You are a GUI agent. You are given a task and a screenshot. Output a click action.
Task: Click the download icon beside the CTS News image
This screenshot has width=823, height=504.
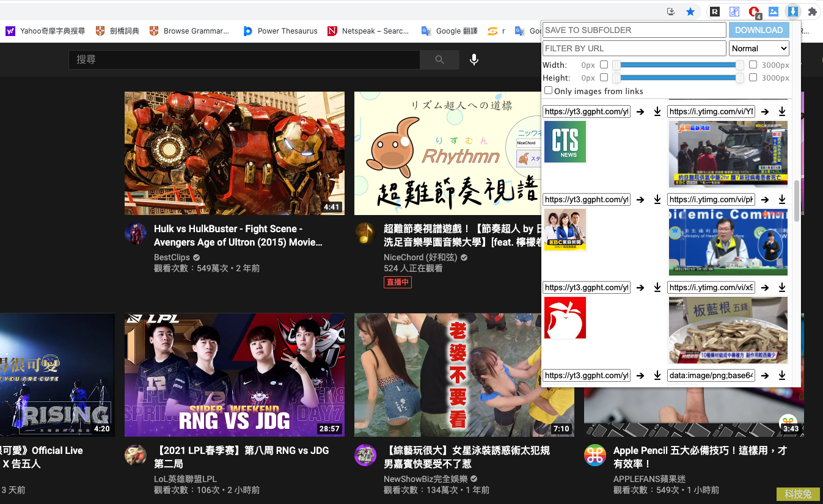point(657,111)
